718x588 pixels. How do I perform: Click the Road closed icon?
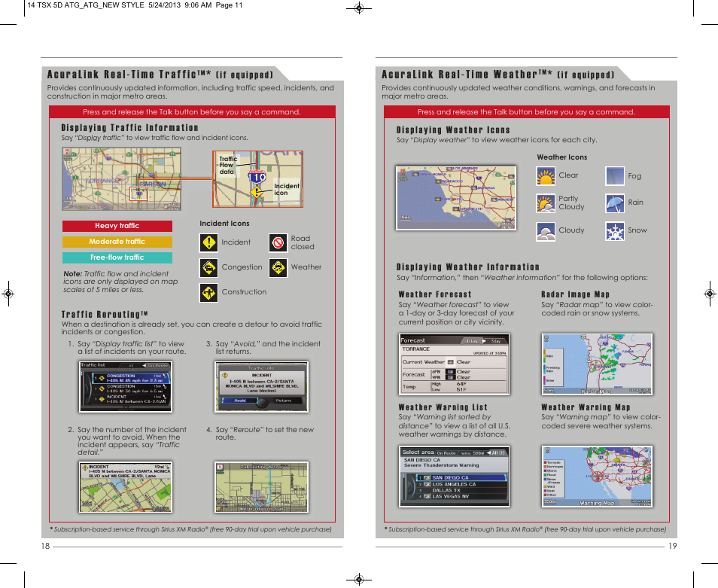click(x=278, y=242)
